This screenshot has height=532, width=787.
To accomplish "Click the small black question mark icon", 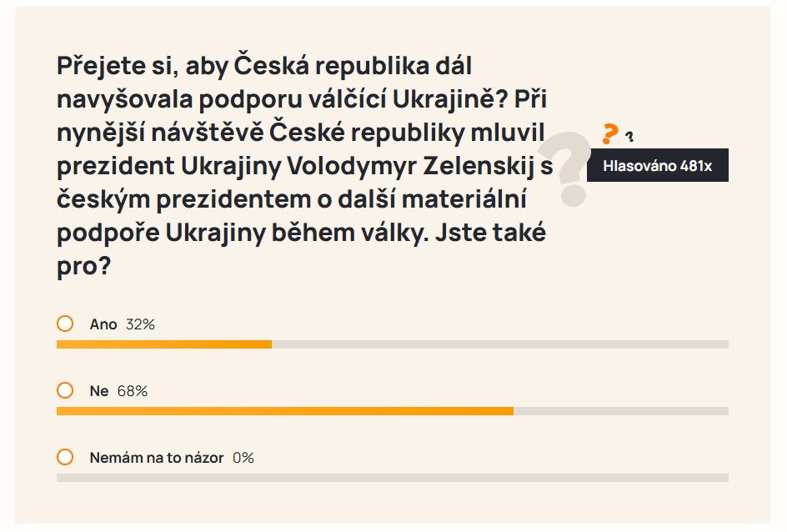I will (x=629, y=136).
